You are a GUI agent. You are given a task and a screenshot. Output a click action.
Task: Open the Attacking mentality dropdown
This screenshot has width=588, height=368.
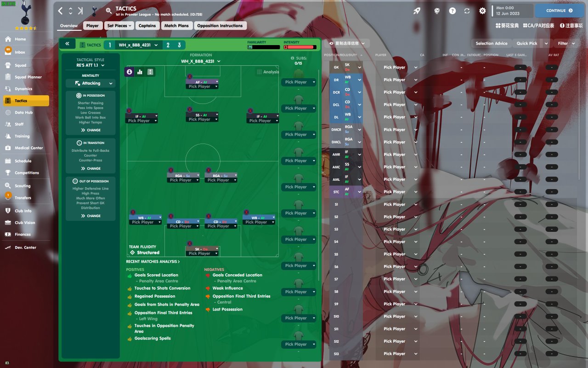(x=90, y=83)
